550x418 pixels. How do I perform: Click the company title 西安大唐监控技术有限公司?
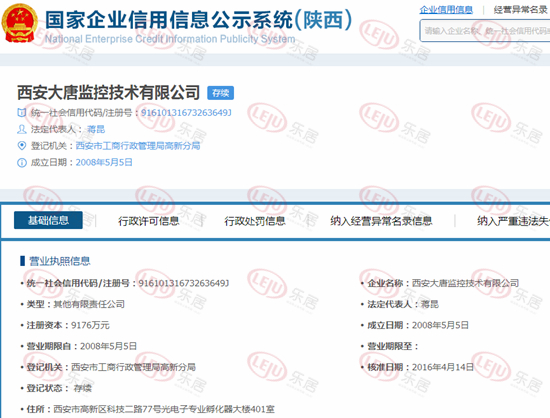click(x=108, y=93)
